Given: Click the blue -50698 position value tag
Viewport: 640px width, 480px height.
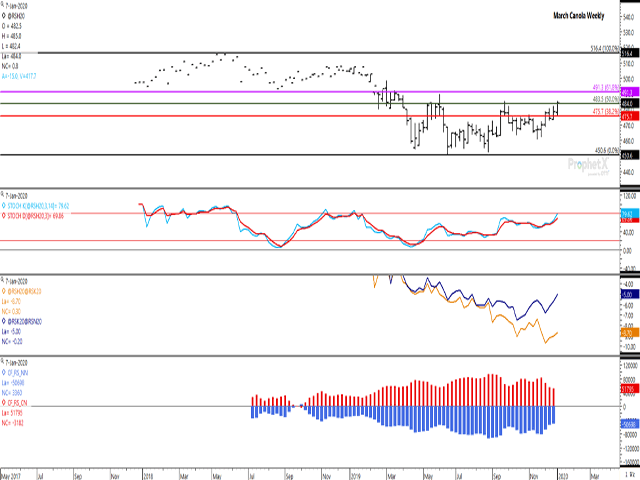Looking at the screenshot, I should pos(630,424).
